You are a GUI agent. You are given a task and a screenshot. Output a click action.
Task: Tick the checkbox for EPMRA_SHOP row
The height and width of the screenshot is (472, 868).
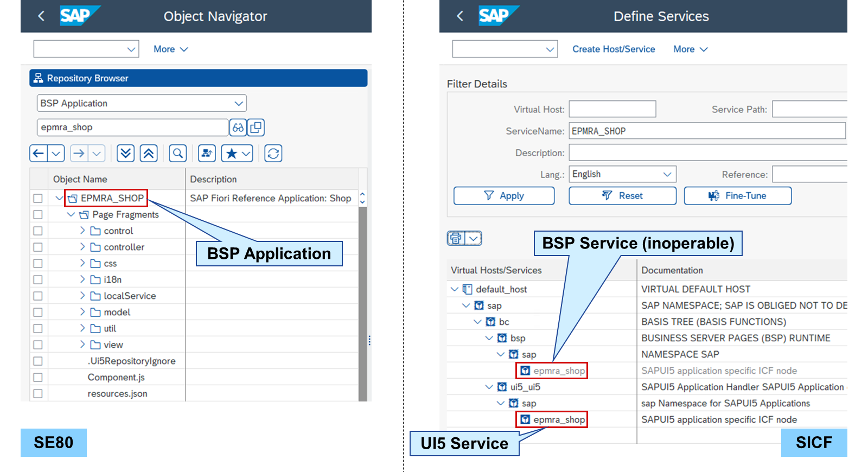[38, 199]
